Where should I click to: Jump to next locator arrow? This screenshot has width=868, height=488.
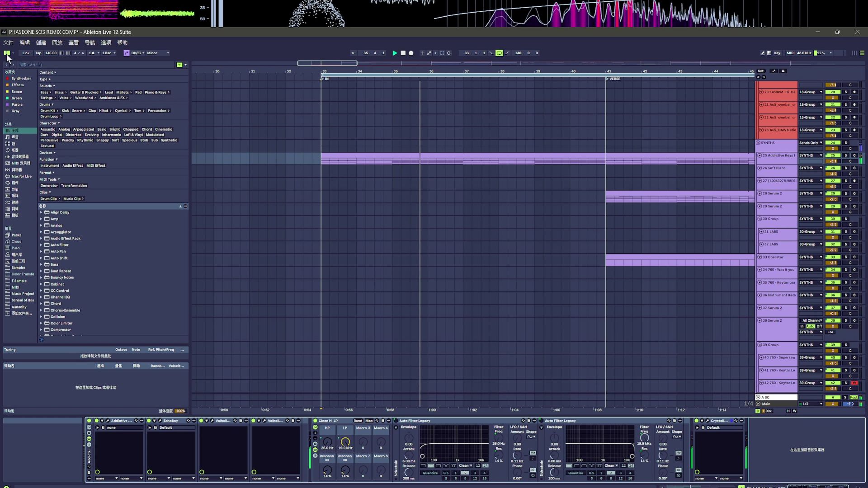click(764, 77)
